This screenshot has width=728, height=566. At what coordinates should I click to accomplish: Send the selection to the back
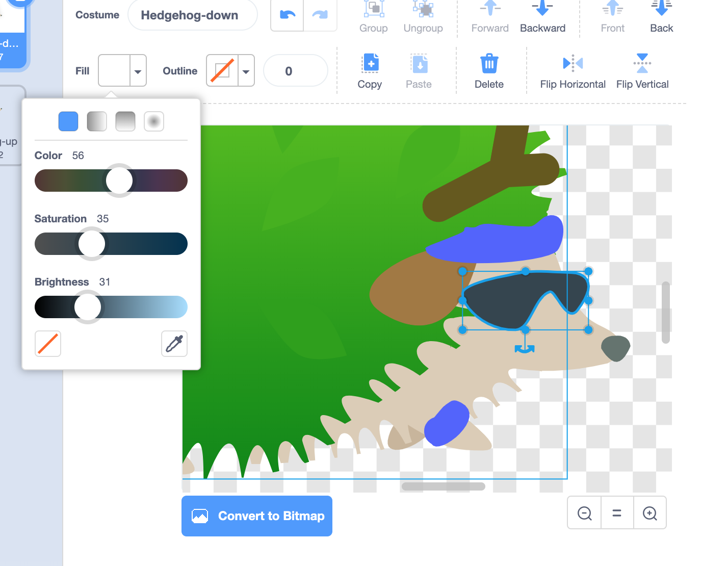coord(661,16)
